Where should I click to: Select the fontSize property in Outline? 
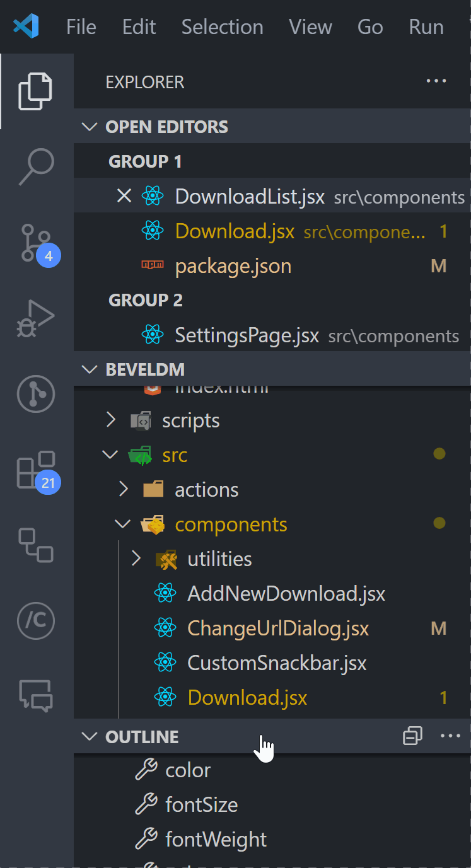tap(201, 805)
